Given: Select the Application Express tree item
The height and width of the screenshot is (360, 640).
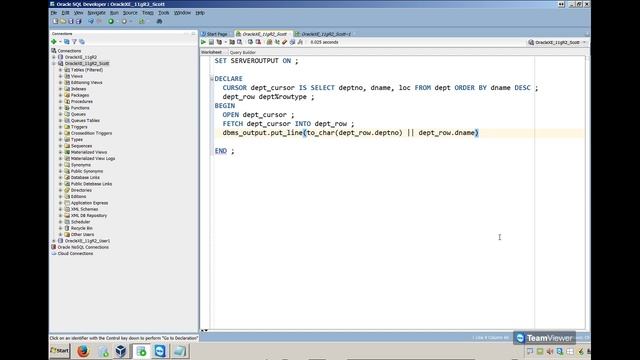Looking at the screenshot, I should tap(89, 203).
